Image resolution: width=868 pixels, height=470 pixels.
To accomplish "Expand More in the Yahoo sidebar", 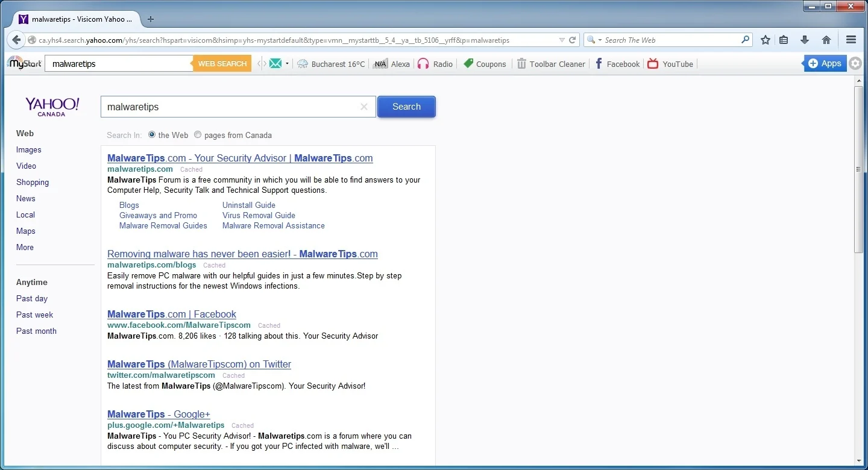I will [x=25, y=247].
